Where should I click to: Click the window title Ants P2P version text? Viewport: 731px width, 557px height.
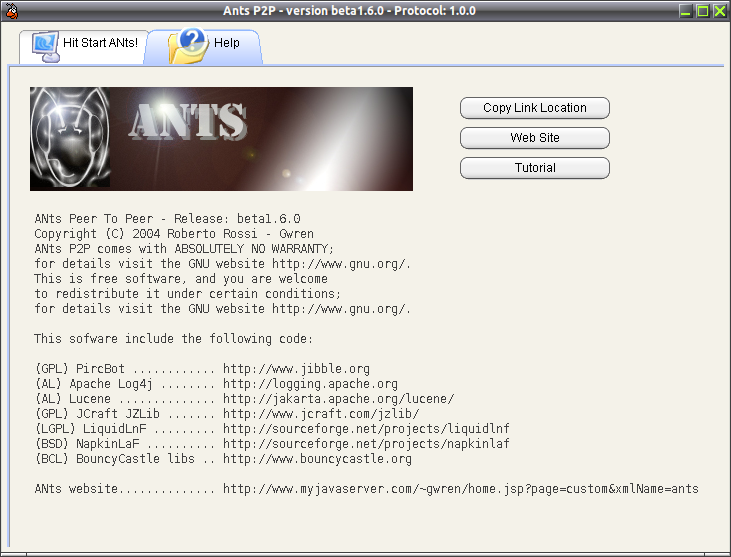tap(349, 11)
